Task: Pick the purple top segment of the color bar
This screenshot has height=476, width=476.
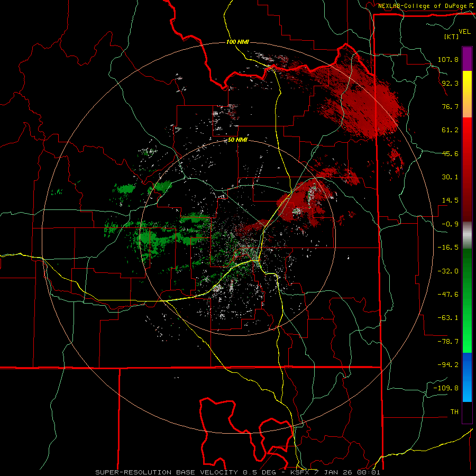Action: tap(467, 59)
